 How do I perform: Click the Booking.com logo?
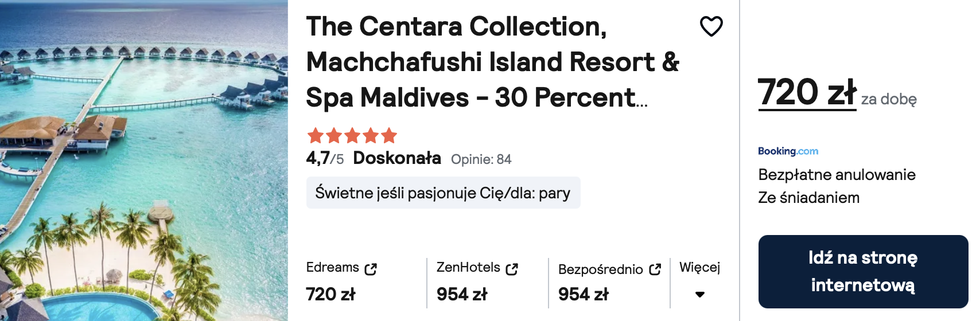[x=788, y=151]
